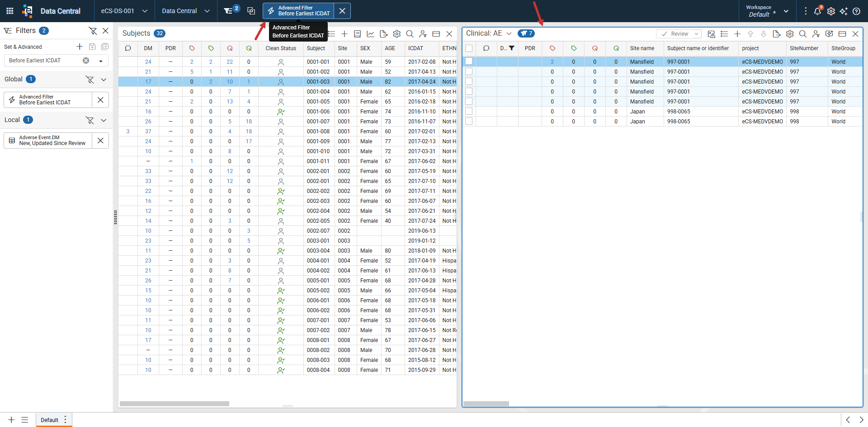Search within the Clinical: AE panel
The image size is (868, 427).
tap(803, 34)
